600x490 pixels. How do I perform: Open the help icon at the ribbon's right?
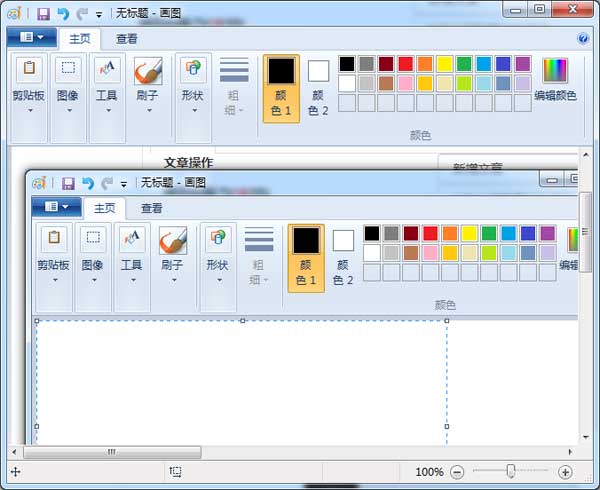[x=583, y=39]
